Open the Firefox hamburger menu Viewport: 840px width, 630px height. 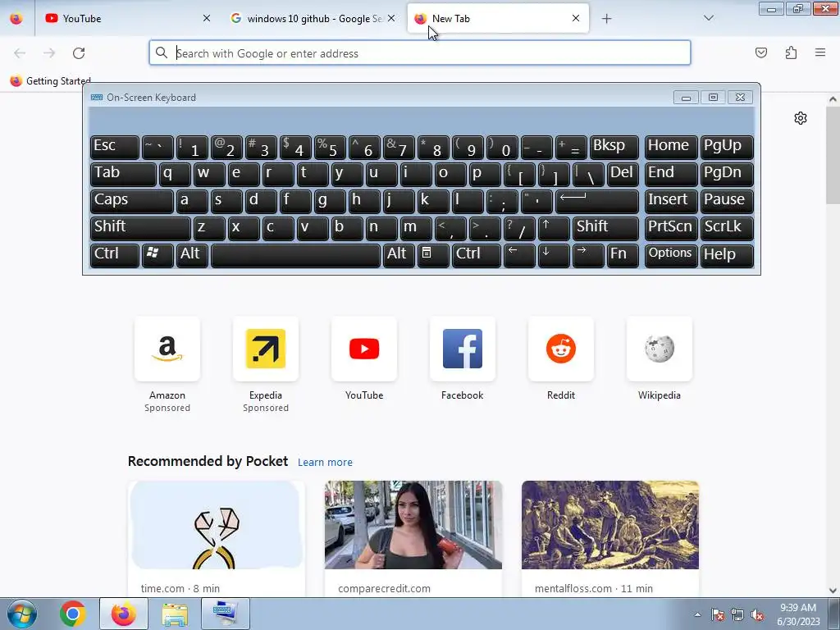pos(820,52)
